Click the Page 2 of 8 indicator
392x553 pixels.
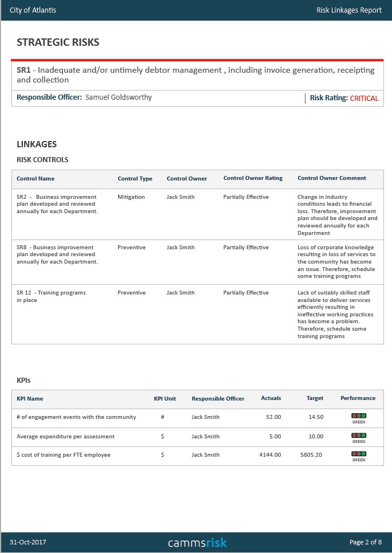click(x=365, y=542)
